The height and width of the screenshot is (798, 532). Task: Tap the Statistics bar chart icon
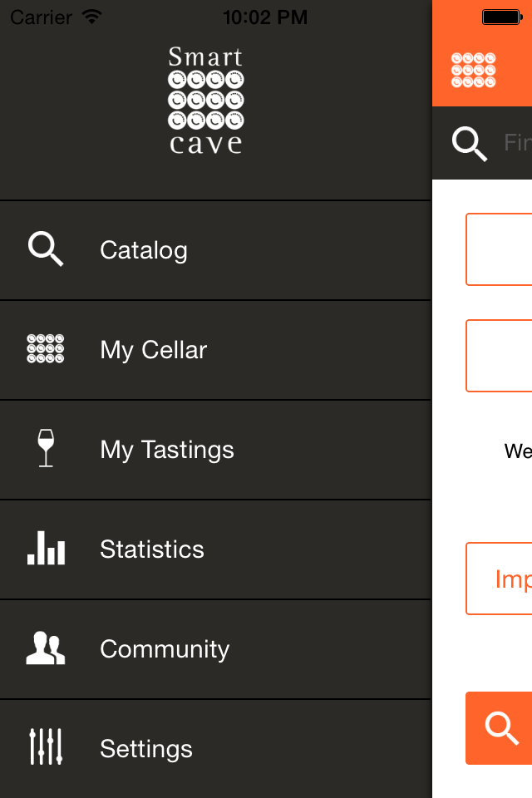46,549
